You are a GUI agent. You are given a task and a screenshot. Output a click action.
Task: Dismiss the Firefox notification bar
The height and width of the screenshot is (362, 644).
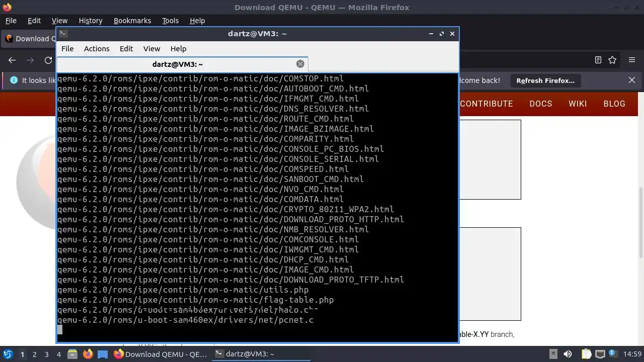pyautogui.click(x=632, y=80)
